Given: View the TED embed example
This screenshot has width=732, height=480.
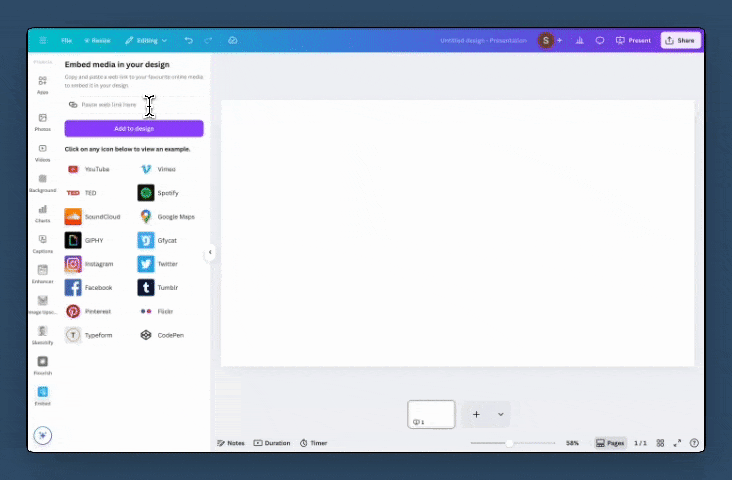Looking at the screenshot, I should (x=82, y=193).
